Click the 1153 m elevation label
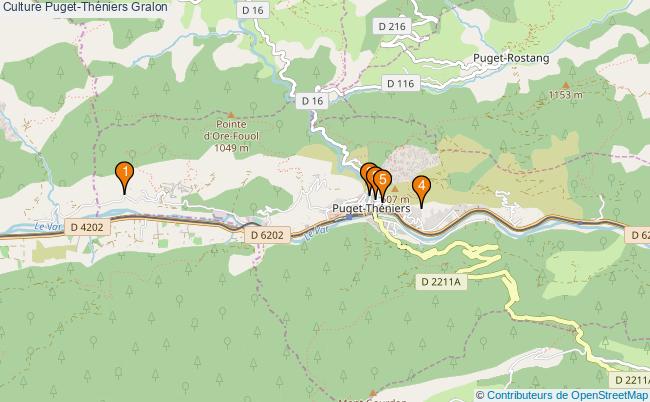Viewport: 650px width, 402px height. [x=566, y=95]
